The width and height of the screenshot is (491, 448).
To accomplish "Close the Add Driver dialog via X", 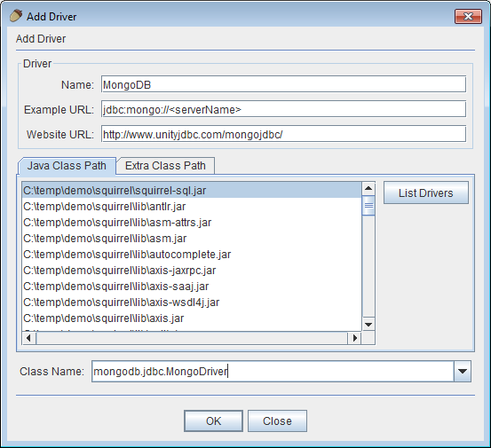I will (x=468, y=16).
